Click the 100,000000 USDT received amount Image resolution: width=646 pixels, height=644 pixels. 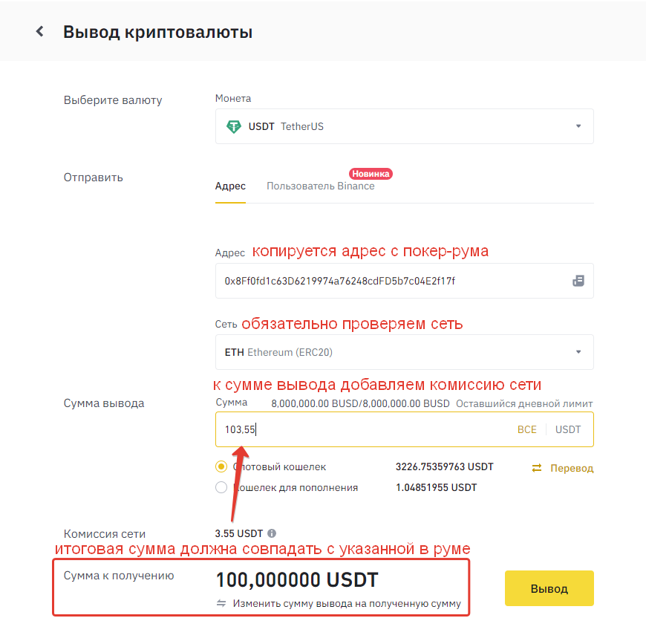[297, 579]
